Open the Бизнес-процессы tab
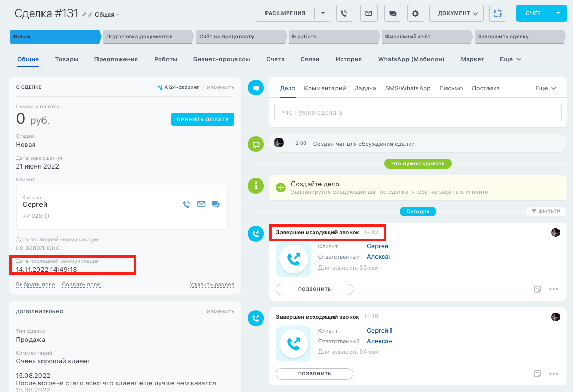This screenshot has width=573, height=392. click(222, 59)
